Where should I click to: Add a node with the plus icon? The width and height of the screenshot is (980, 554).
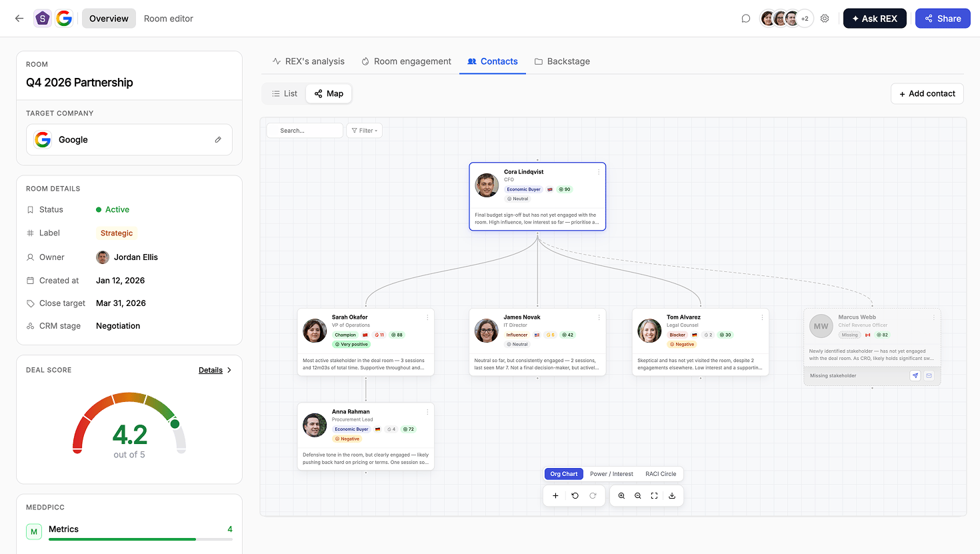(555, 496)
